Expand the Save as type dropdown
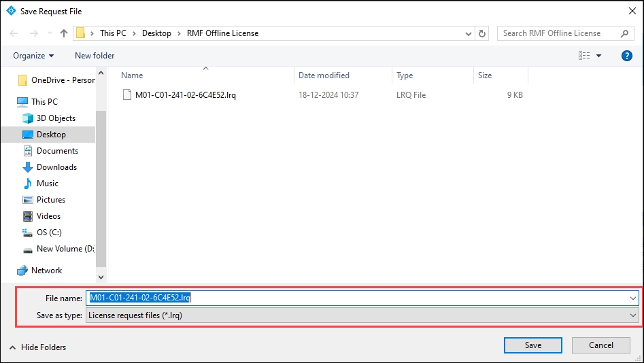The height and width of the screenshot is (363, 644). [633, 315]
